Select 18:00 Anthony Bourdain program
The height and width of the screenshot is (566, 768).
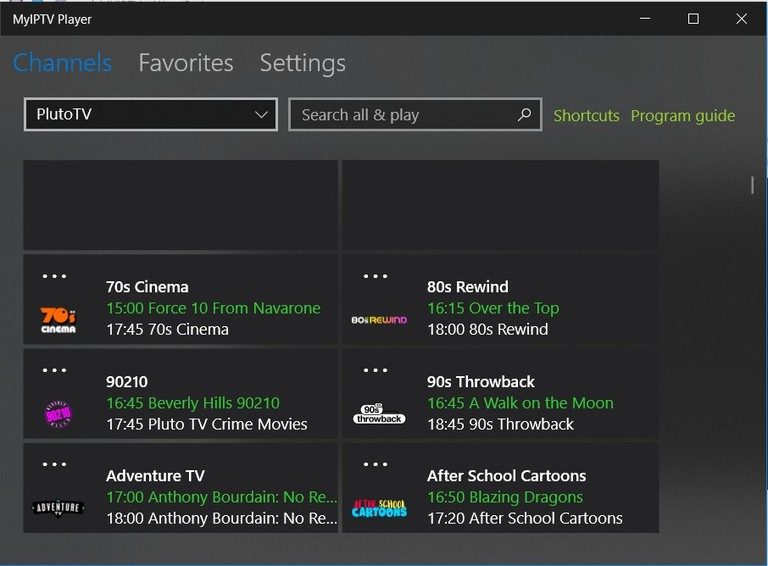coord(222,518)
